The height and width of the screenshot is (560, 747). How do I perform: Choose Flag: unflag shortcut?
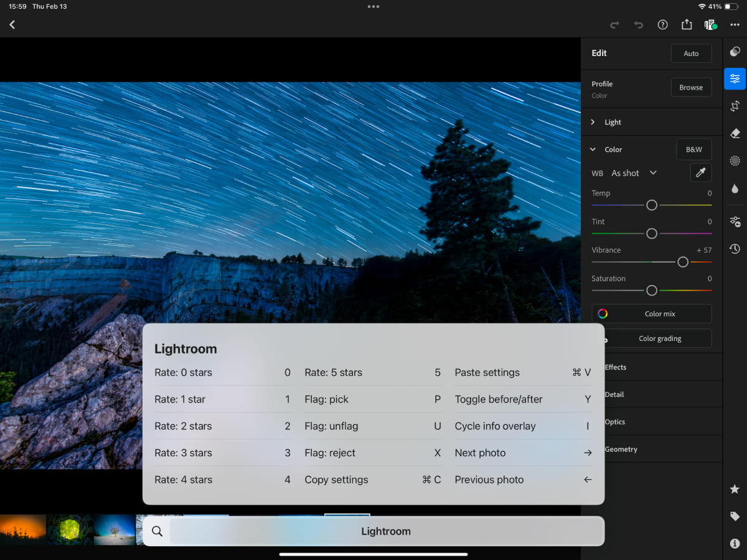(x=373, y=426)
